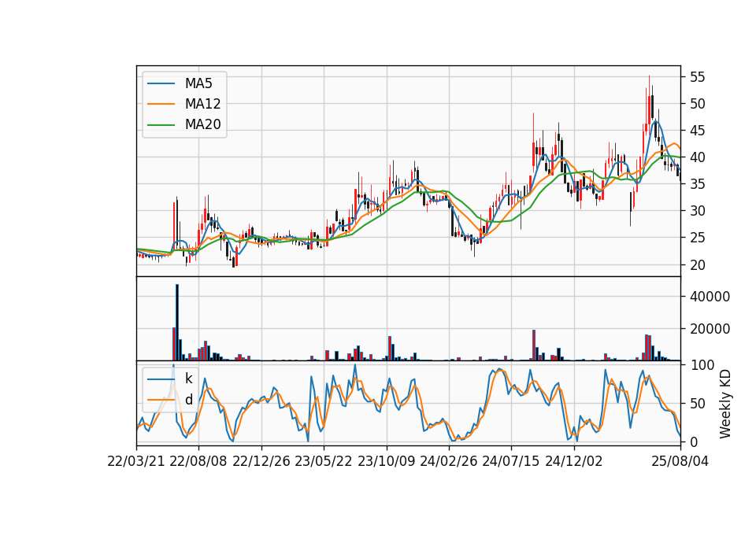Screen dimensions: 756x543
Task: Click the k legend label in KD panel
Action: tap(188, 379)
